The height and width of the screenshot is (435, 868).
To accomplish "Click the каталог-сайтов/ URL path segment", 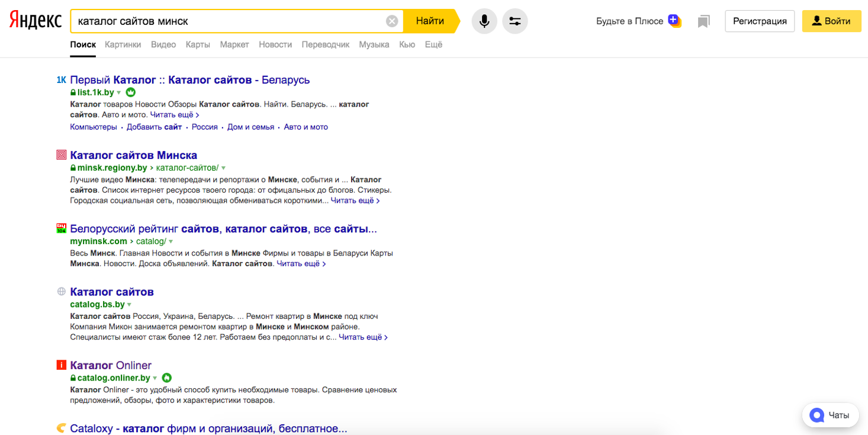I will tap(187, 168).
